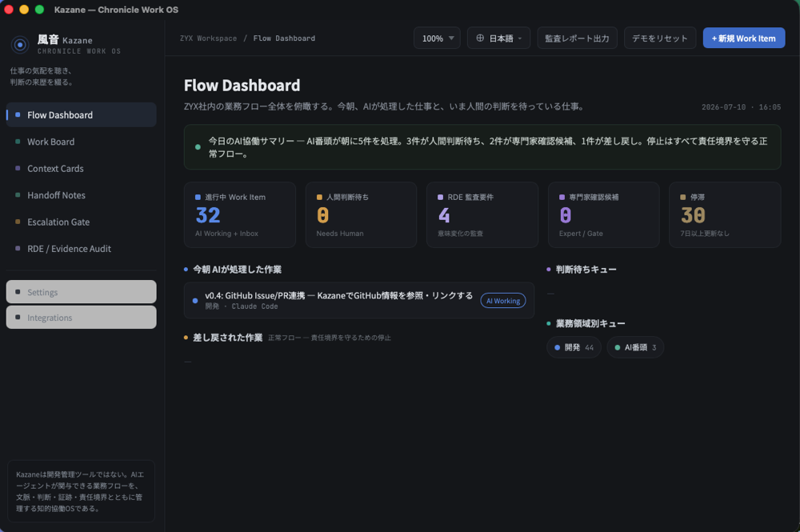Open Work Board in sidebar
The width and height of the screenshot is (800, 532).
point(81,142)
